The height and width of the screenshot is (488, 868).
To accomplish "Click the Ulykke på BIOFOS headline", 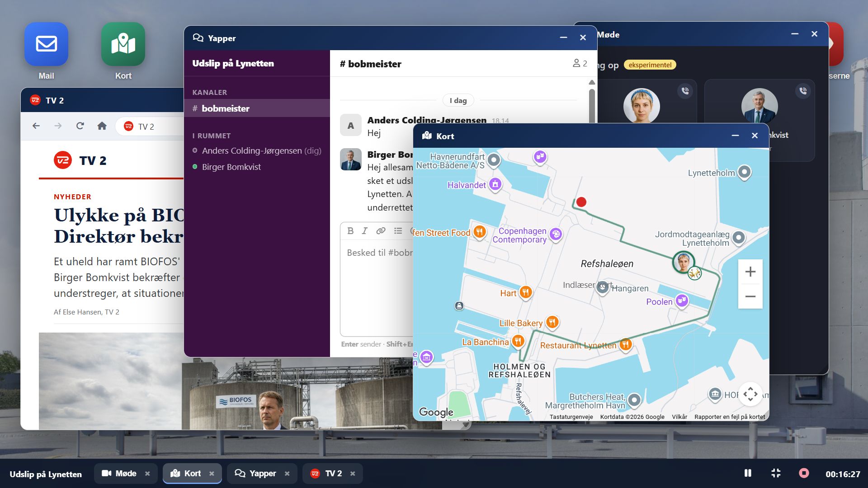I will (119, 225).
